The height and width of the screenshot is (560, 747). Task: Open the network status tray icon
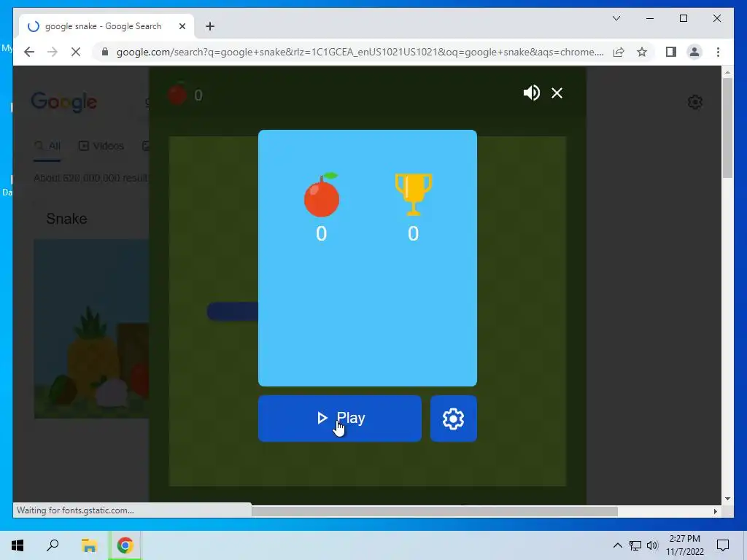tap(635, 545)
